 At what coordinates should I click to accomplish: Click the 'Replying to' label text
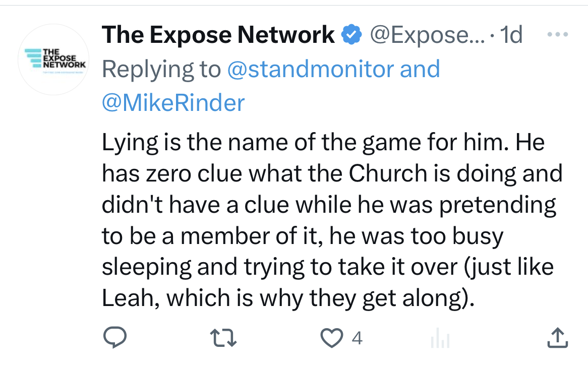click(x=161, y=69)
